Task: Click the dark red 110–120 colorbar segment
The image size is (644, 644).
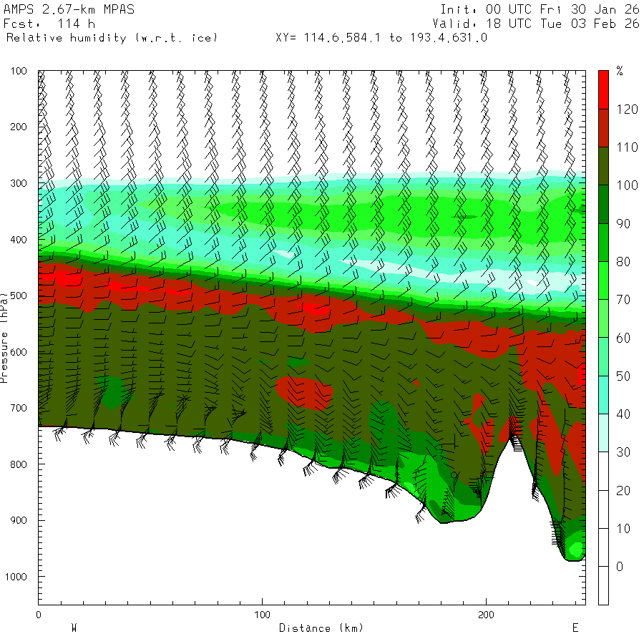Action: point(603,128)
